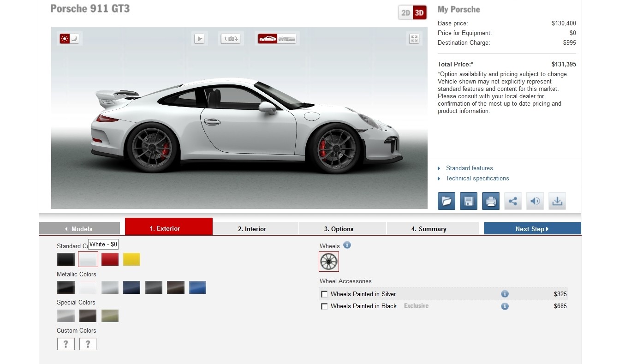The width and height of the screenshot is (637, 364).
Task: Choose the black standard color
Action: click(66, 259)
